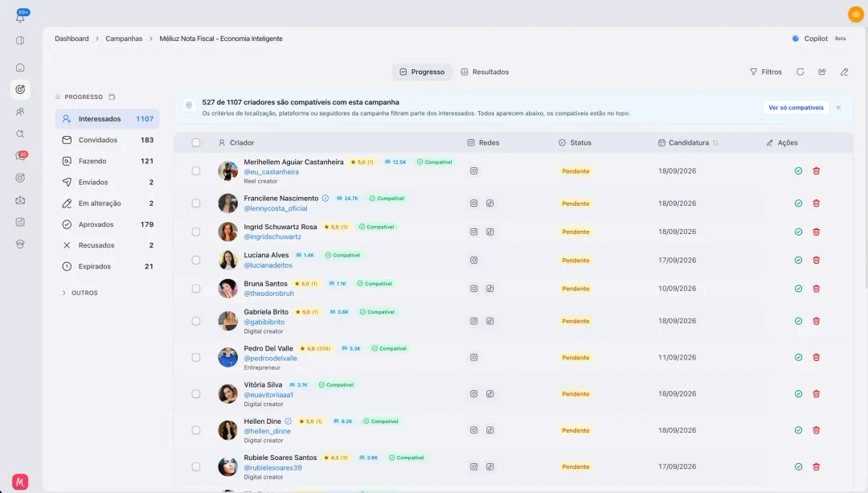Click Ingrid Schuwartz Rosa's avatar thumbnail
This screenshot has width=868, height=493.
(x=227, y=232)
